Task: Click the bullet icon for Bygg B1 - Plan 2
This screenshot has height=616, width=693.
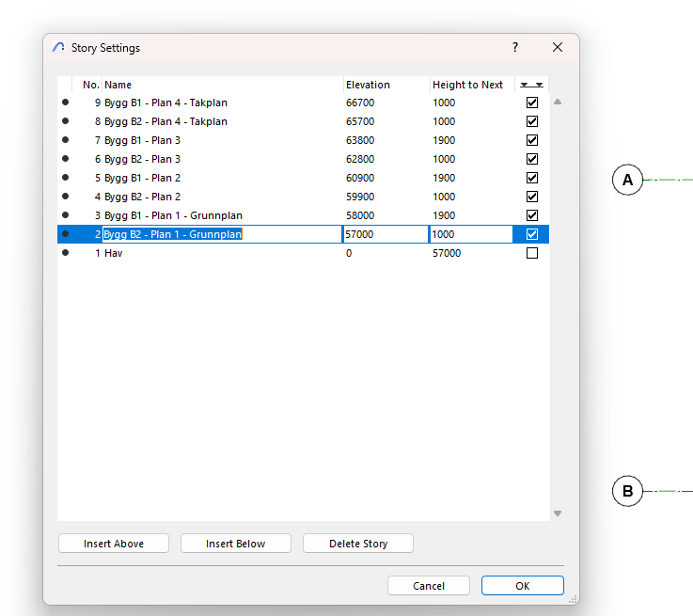Action: tap(65, 178)
